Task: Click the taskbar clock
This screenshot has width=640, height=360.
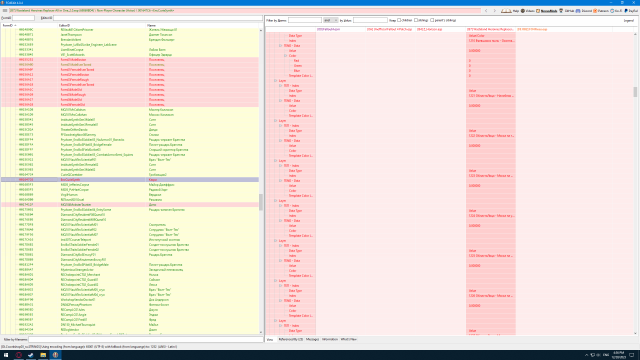Action: [619, 355]
